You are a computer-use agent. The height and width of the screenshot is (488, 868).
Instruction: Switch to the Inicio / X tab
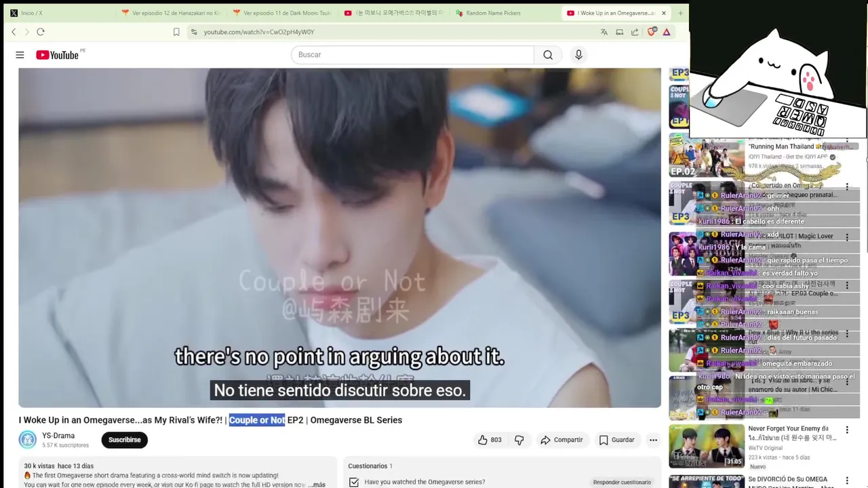click(x=58, y=13)
